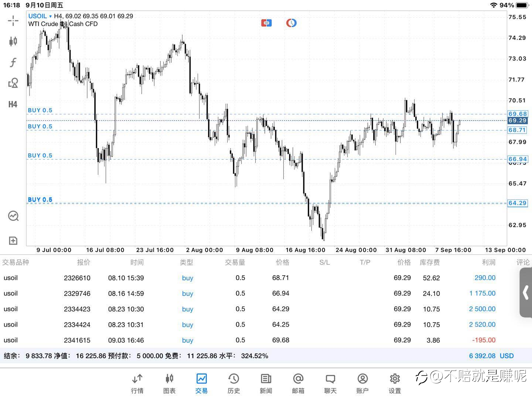Sort by 利润 column header
This screenshot has width=532, height=399.
pyautogui.click(x=488, y=262)
